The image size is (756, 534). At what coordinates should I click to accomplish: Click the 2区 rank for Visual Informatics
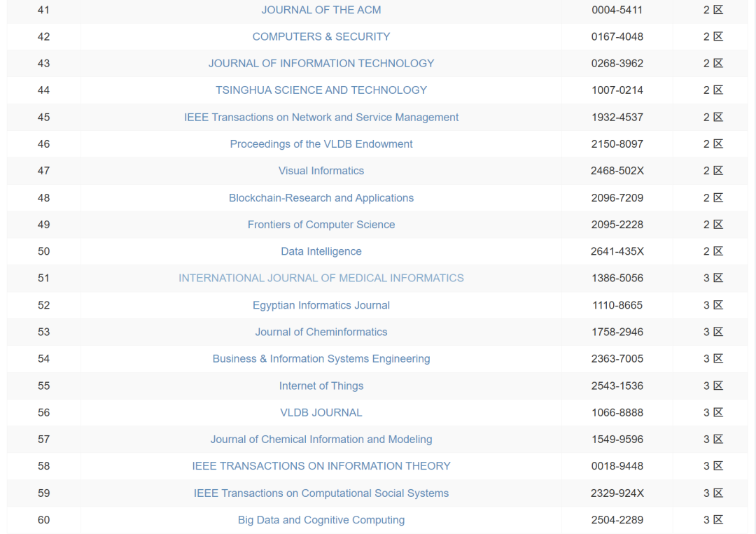pyautogui.click(x=713, y=171)
